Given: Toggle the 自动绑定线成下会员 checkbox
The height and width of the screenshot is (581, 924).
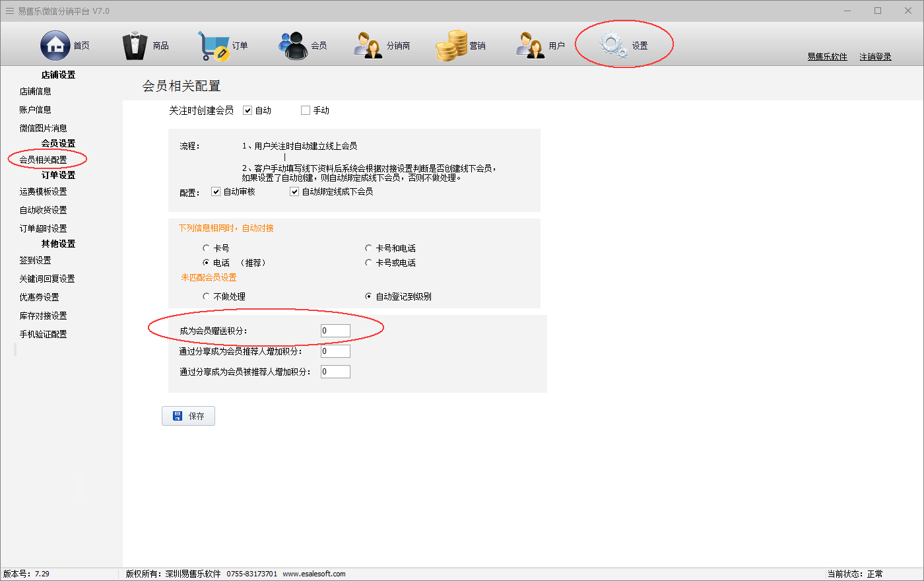Looking at the screenshot, I should coord(294,191).
